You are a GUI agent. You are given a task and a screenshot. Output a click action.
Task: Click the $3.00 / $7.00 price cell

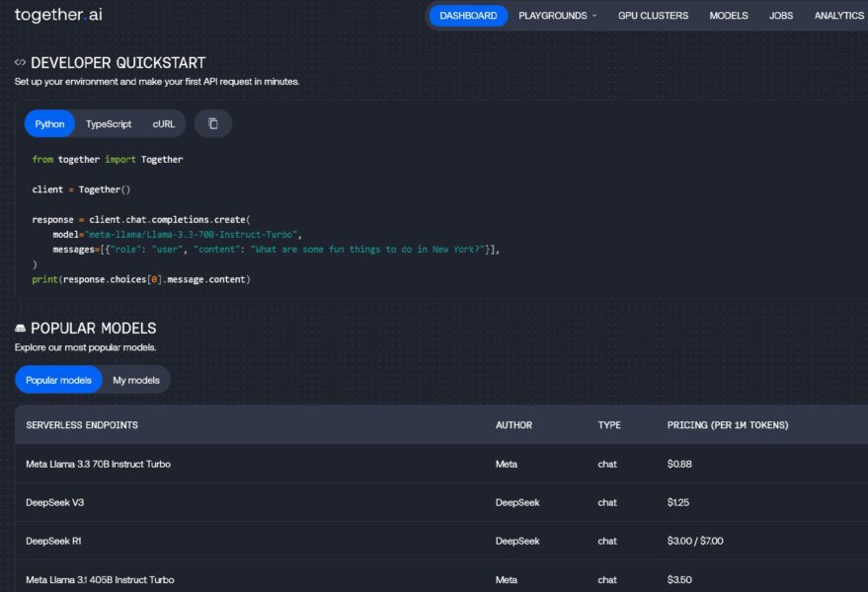pyautogui.click(x=695, y=541)
